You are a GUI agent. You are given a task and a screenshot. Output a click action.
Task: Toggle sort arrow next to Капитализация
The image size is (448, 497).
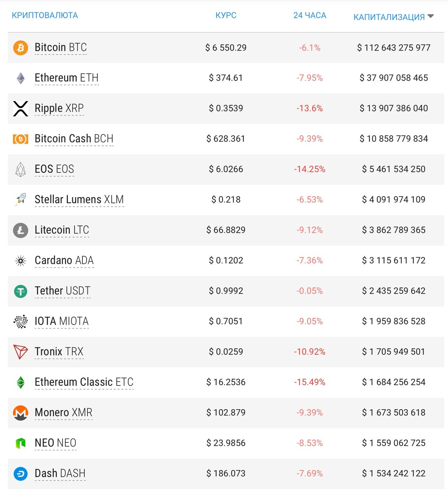click(x=431, y=17)
